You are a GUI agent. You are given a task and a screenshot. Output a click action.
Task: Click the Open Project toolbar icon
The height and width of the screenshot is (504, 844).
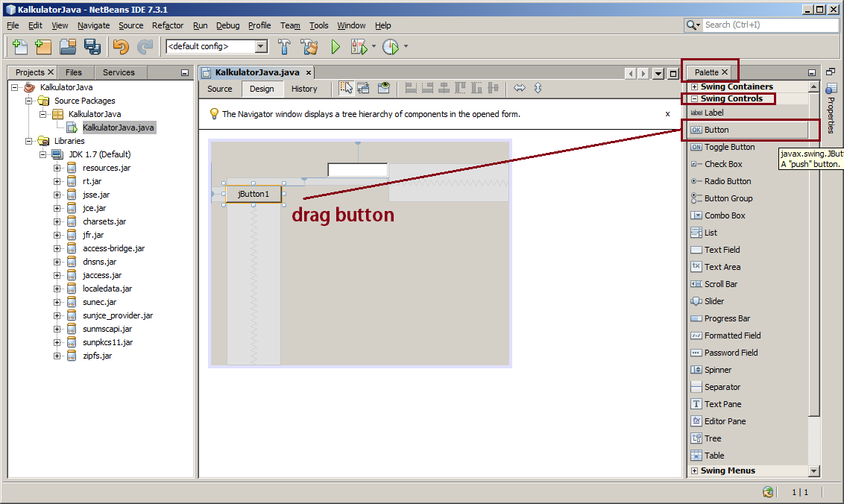click(x=68, y=47)
